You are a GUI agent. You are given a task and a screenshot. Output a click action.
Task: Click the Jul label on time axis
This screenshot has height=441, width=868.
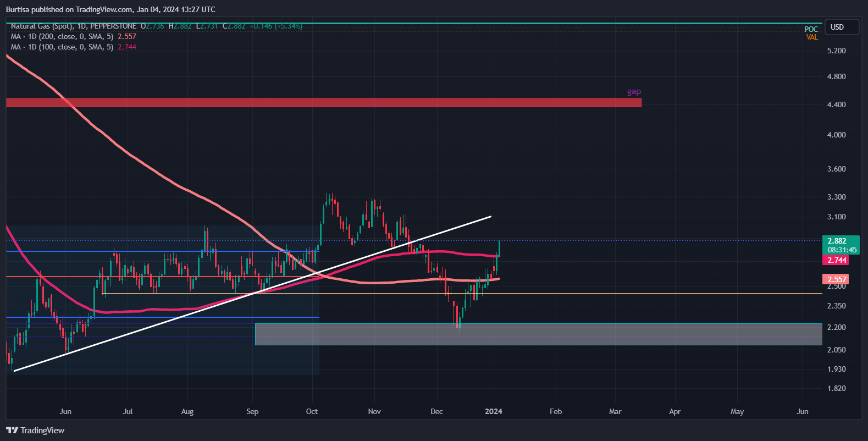[x=128, y=411]
